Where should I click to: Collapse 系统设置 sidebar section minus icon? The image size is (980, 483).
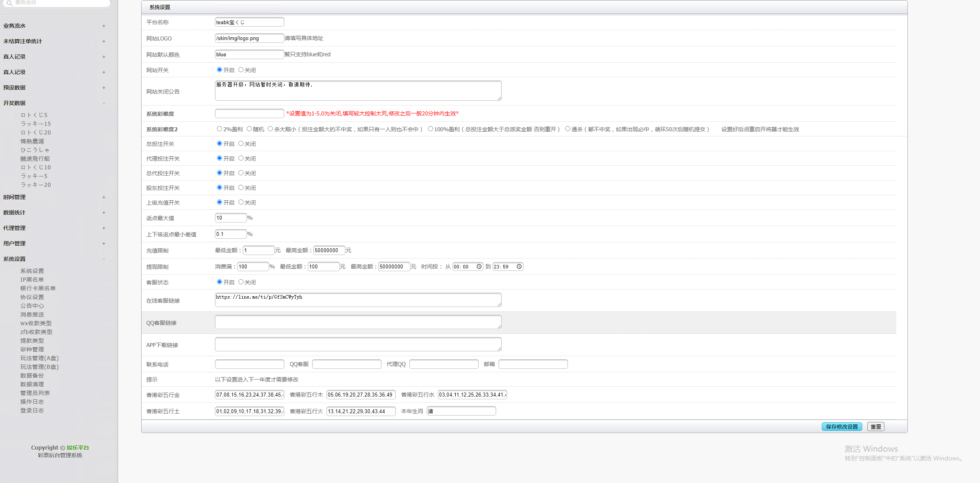[104, 259]
